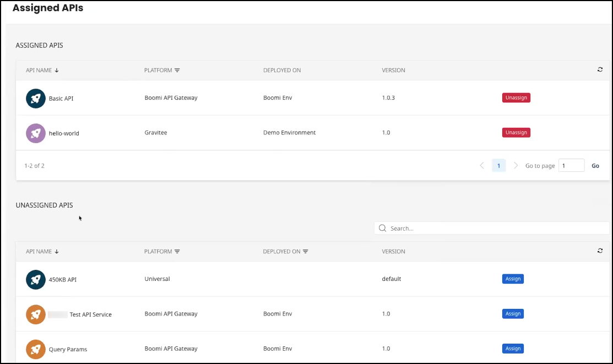
Task: Assign the Test API Service
Action: (x=513, y=313)
